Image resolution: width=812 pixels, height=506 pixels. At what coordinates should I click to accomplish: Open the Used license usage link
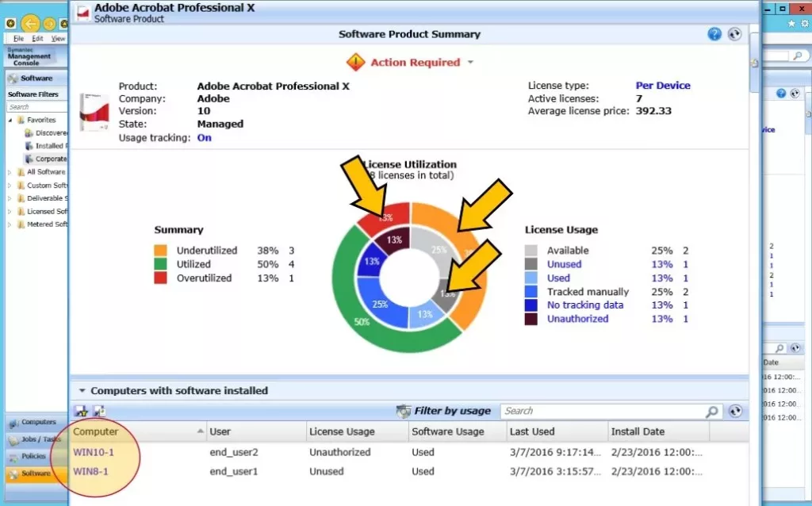558,278
